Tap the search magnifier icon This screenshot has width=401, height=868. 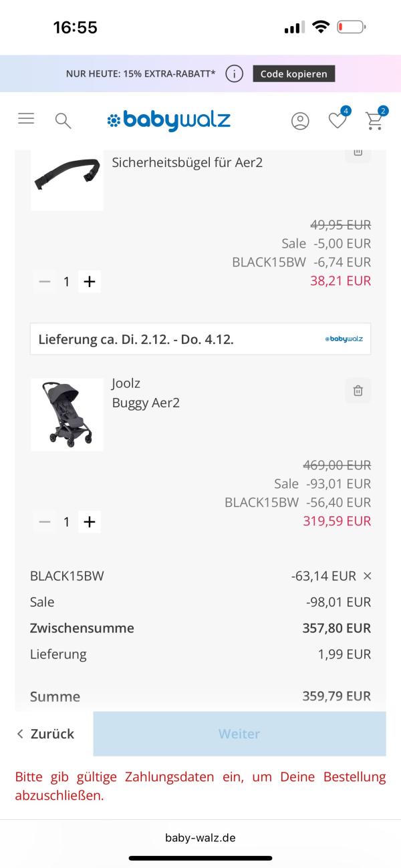point(63,121)
